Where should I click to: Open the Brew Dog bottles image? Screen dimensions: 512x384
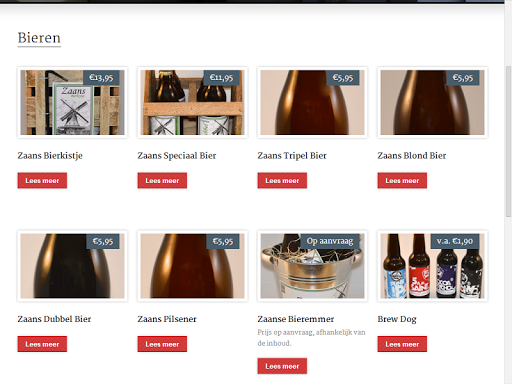(432, 266)
